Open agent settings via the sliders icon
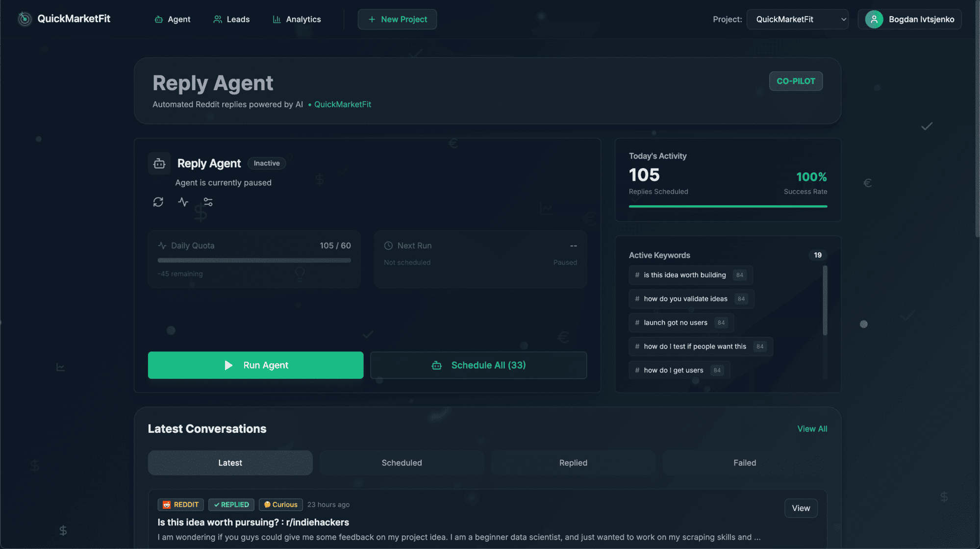The width and height of the screenshot is (980, 549). [207, 202]
